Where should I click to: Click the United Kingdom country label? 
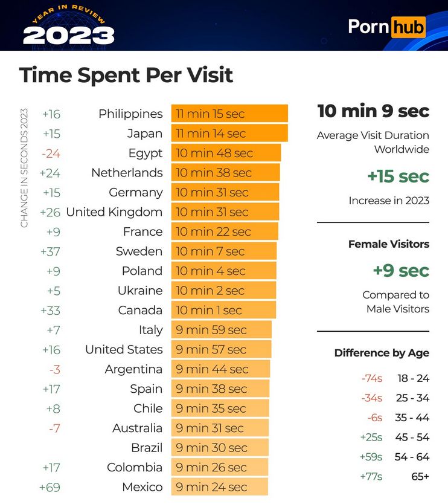114,212
